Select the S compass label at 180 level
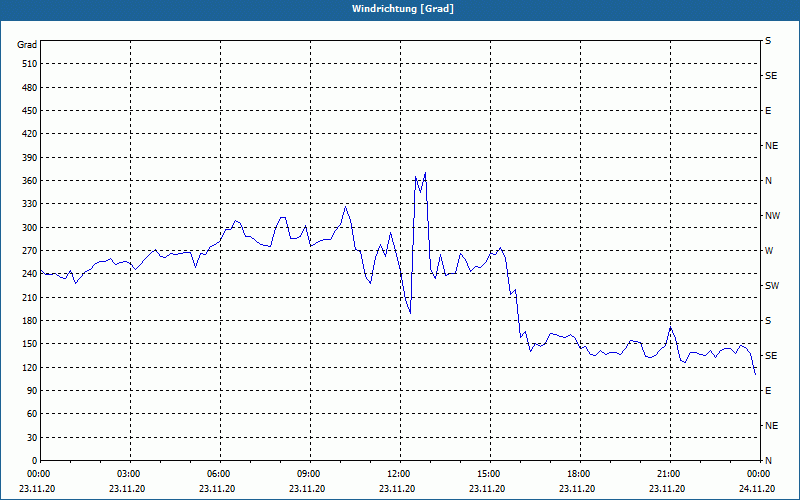 click(768, 321)
